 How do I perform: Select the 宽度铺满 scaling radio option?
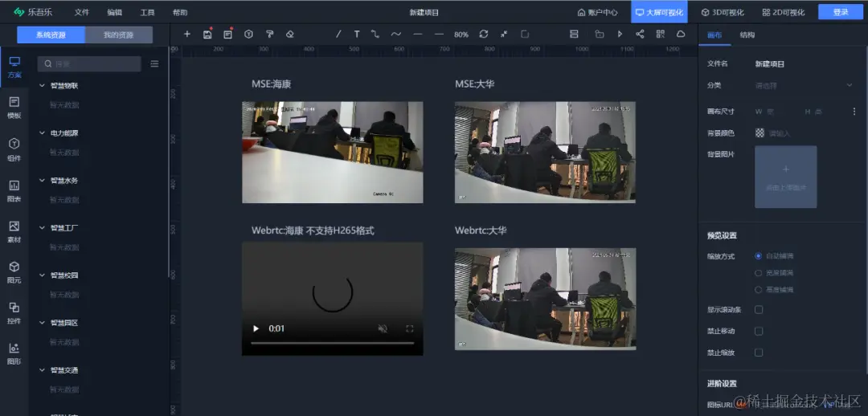tap(759, 273)
